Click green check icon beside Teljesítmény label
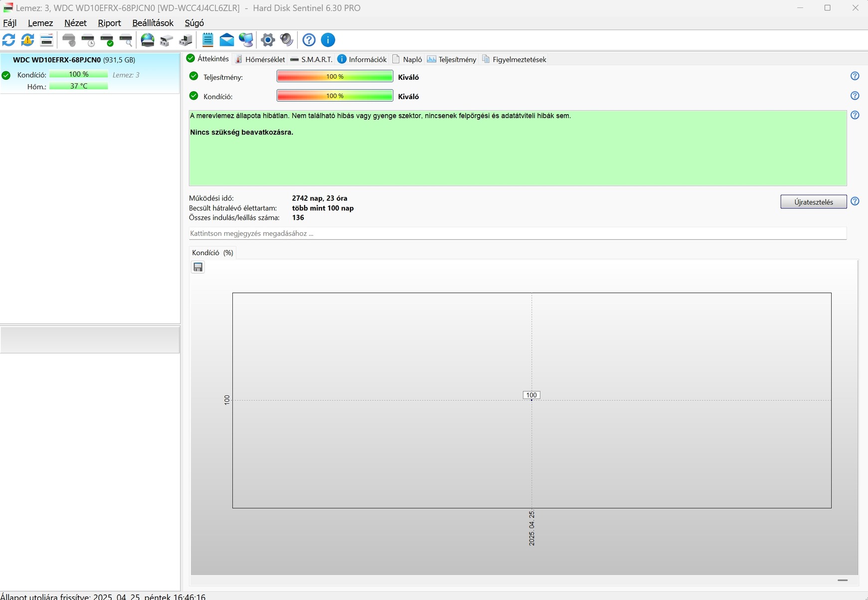 pos(194,76)
